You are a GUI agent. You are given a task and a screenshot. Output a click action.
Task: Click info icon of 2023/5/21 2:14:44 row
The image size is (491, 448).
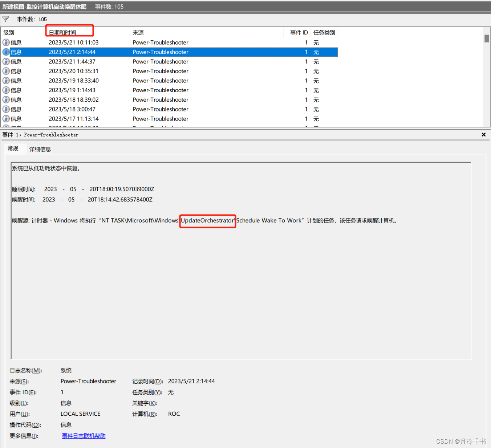pos(6,52)
